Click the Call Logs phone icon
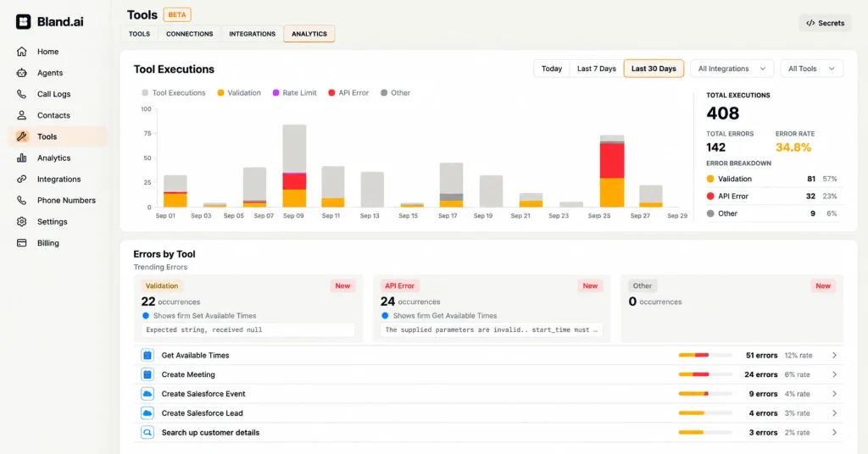Screen dimensions: 868x454 [21, 94]
